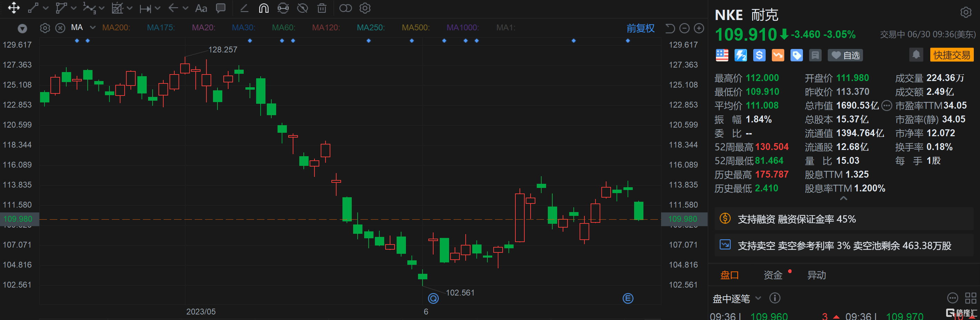980x320 pixels.
Task: Open the gray notes bookmark icon
Action: [x=815, y=55]
